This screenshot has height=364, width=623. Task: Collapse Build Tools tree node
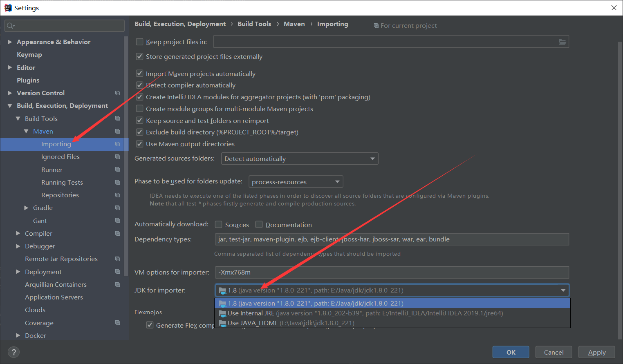tap(18, 118)
